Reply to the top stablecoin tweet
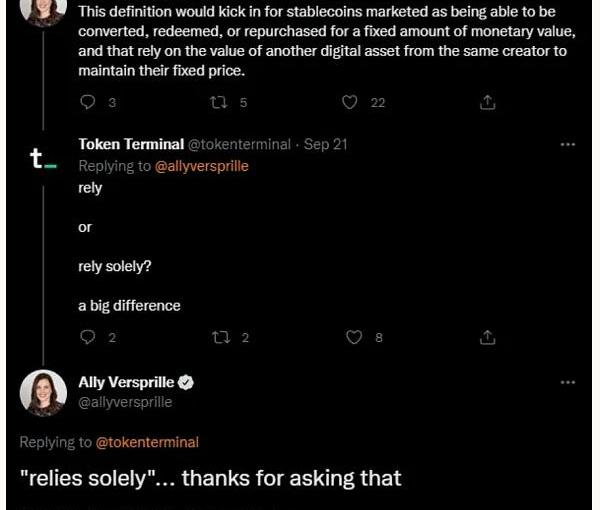 [87, 102]
